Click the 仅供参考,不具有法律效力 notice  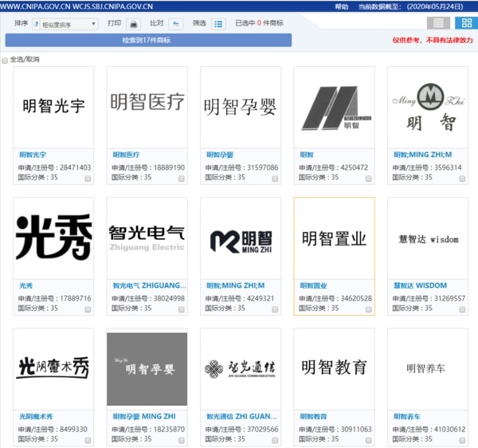433,40
